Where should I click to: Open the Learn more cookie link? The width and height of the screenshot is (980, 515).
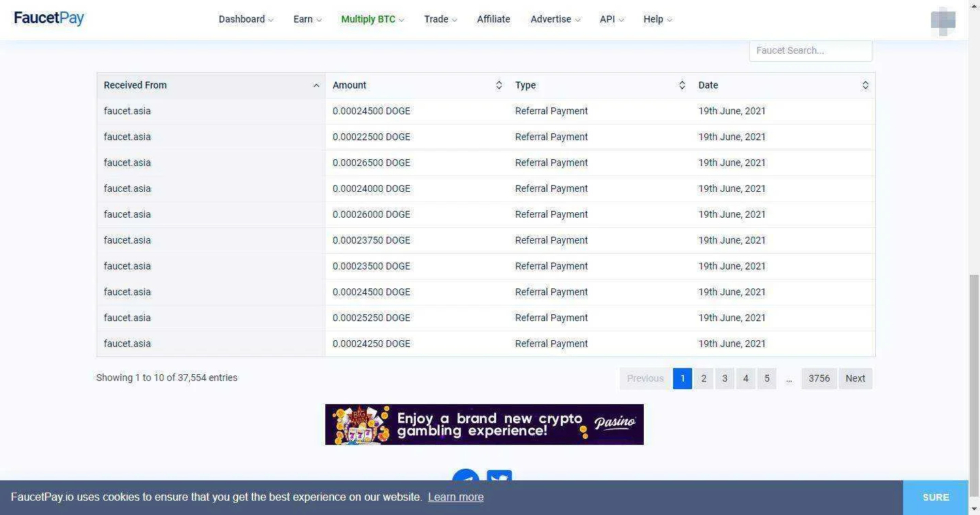pyautogui.click(x=456, y=497)
